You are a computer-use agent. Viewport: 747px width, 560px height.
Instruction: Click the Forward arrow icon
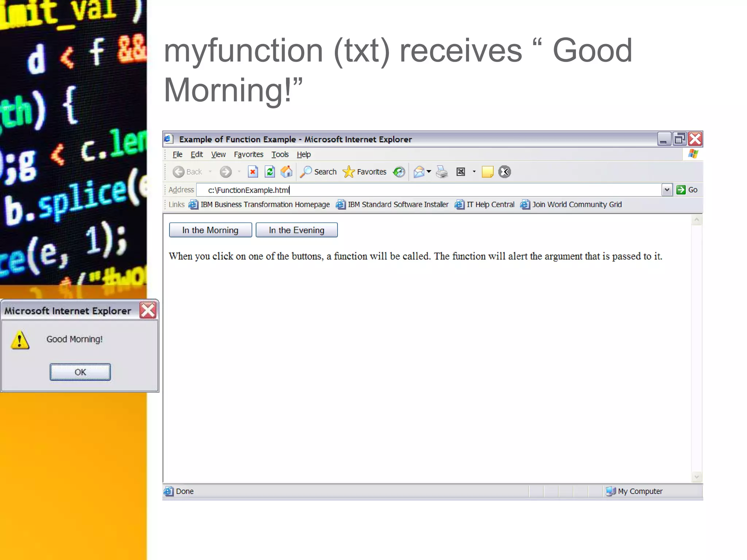(x=226, y=172)
